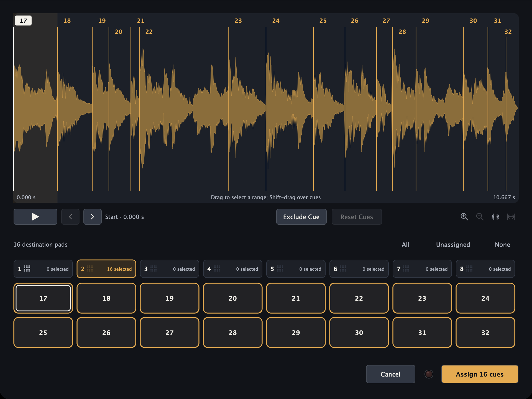Select cue marker 18 in waveform

[x=67, y=21]
